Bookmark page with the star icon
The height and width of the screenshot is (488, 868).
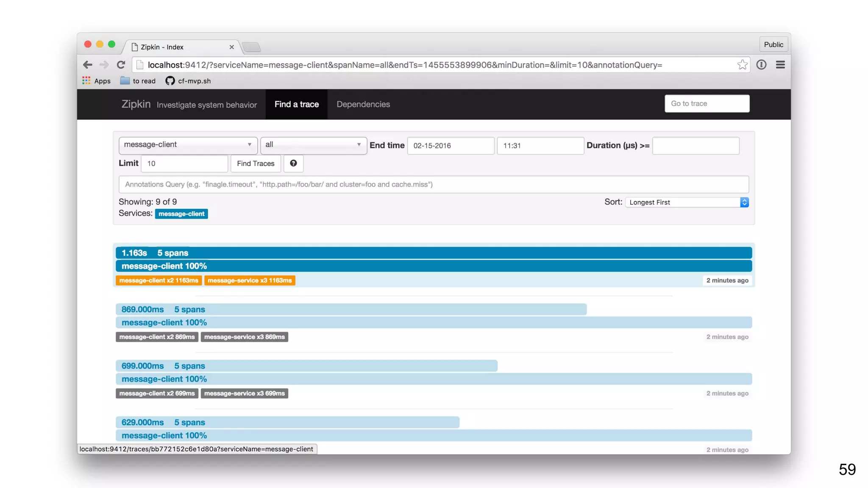(742, 65)
